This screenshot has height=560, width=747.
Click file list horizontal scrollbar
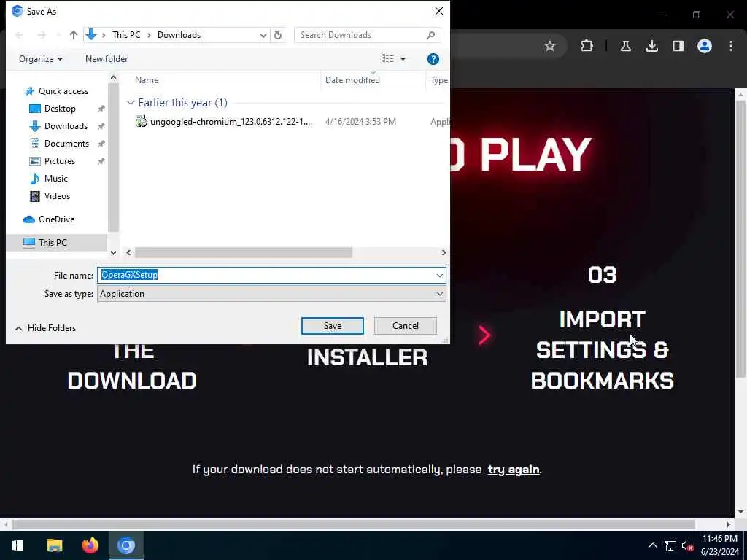point(243,252)
